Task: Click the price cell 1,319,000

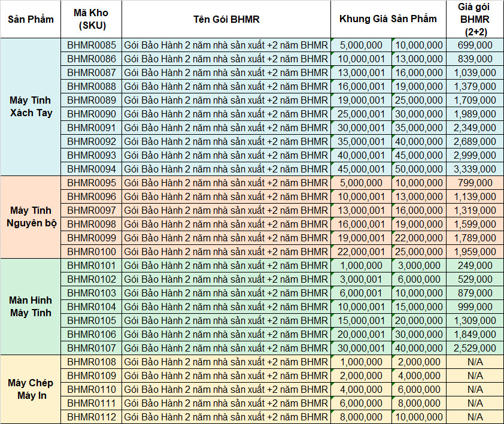Action: tap(475, 210)
